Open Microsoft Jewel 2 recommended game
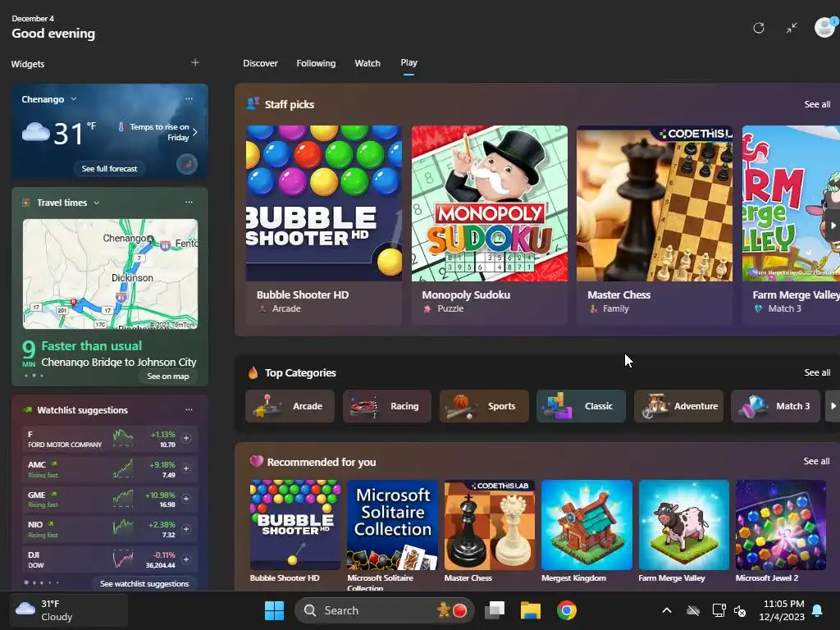This screenshot has width=840, height=630. (781, 531)
